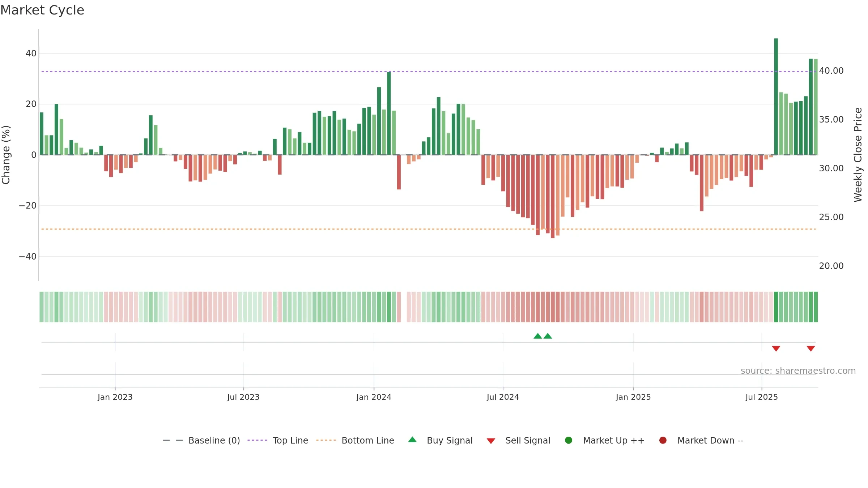Click the gray dashed Baseline legend sample
Image resolution: width=868 pixels, height=488 pixels.
tap(173, 440)
